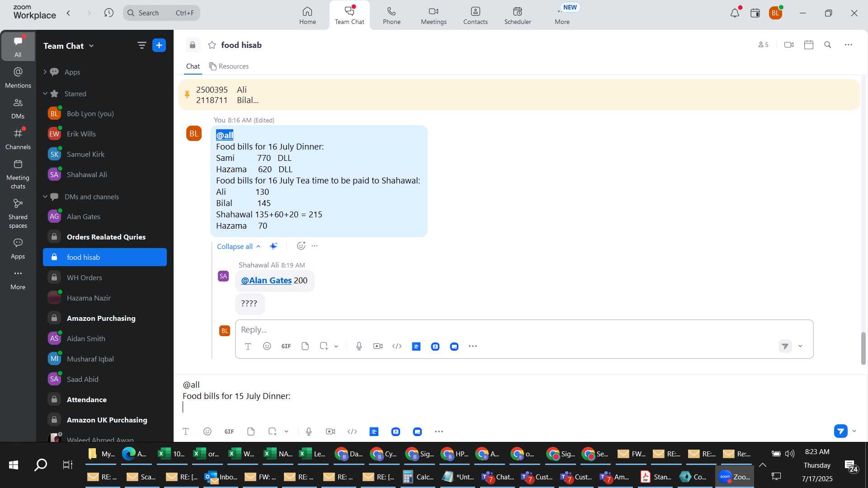
Task: Open the Windows Start menu
Action: click(x=14, y=465)
